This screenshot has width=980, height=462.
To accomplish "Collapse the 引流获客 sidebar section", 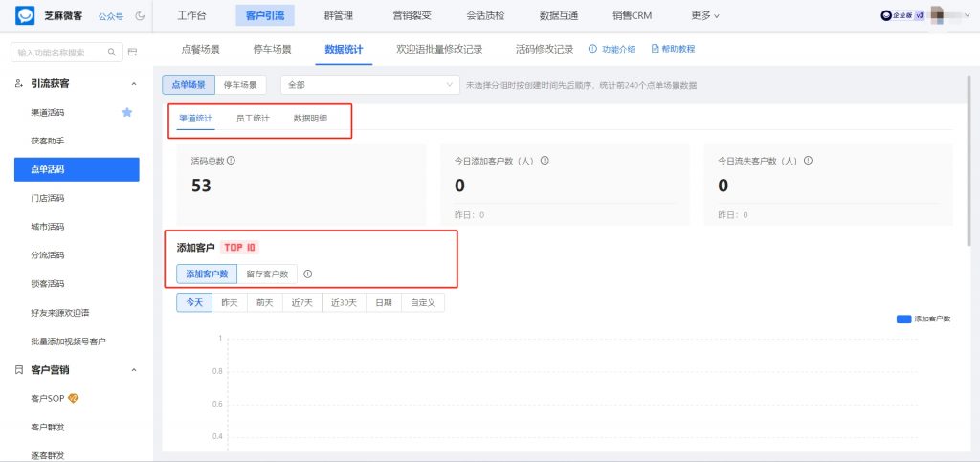I will [133, 83].
